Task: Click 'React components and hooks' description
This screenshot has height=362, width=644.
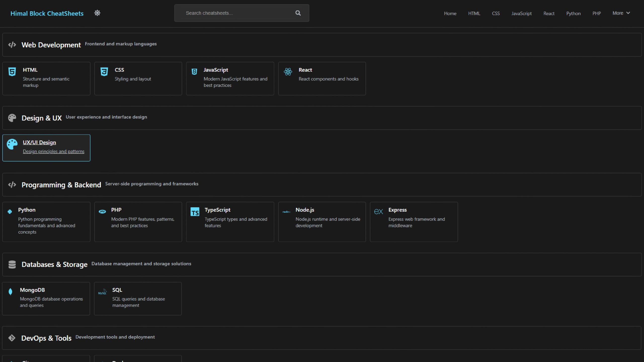Action: pyautogui.click(x=329, y=79)
